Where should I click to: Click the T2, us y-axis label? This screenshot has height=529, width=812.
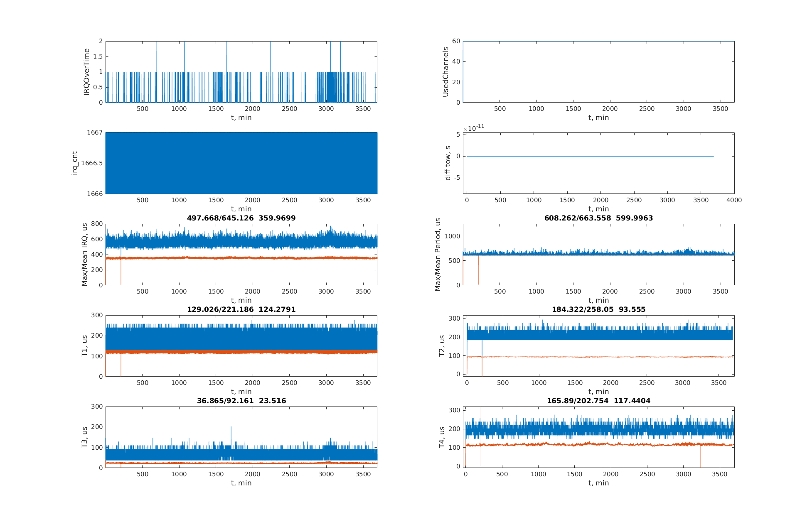pyautogui.click(x=442, y=346)
